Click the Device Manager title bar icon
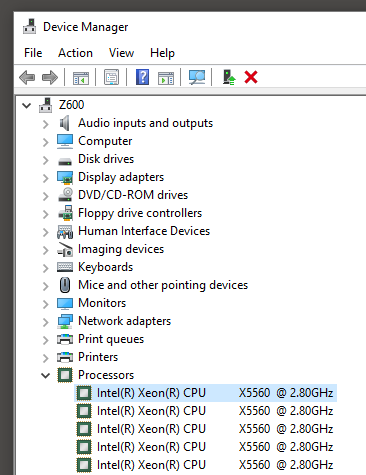This screenshot has height=475, width=366. pos(30,27)
